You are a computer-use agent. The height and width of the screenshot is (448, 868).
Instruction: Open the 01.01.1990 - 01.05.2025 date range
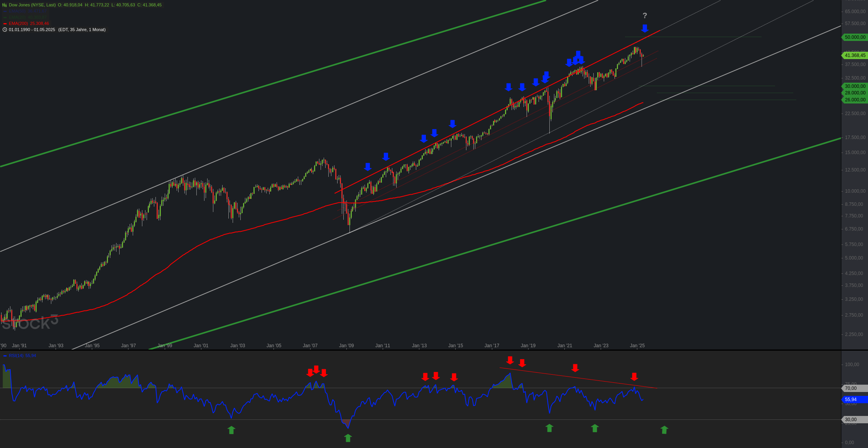coord(32,30)
